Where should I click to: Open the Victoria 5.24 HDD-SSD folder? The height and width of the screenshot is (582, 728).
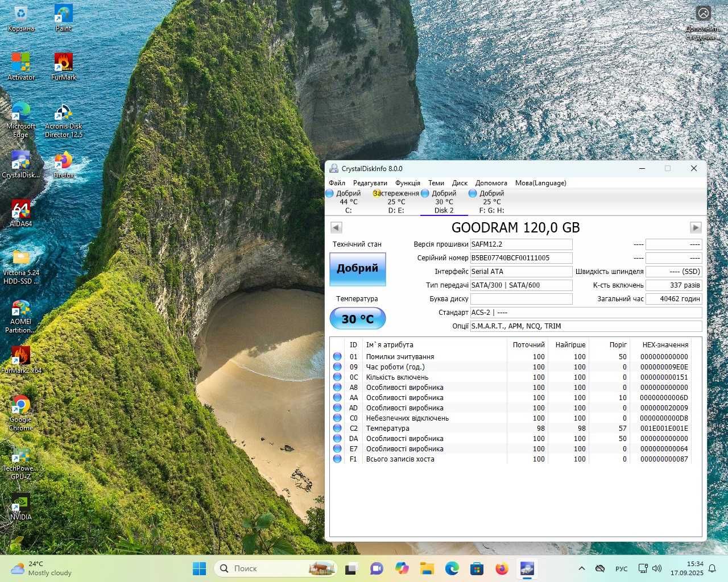[x=21, y=267]
